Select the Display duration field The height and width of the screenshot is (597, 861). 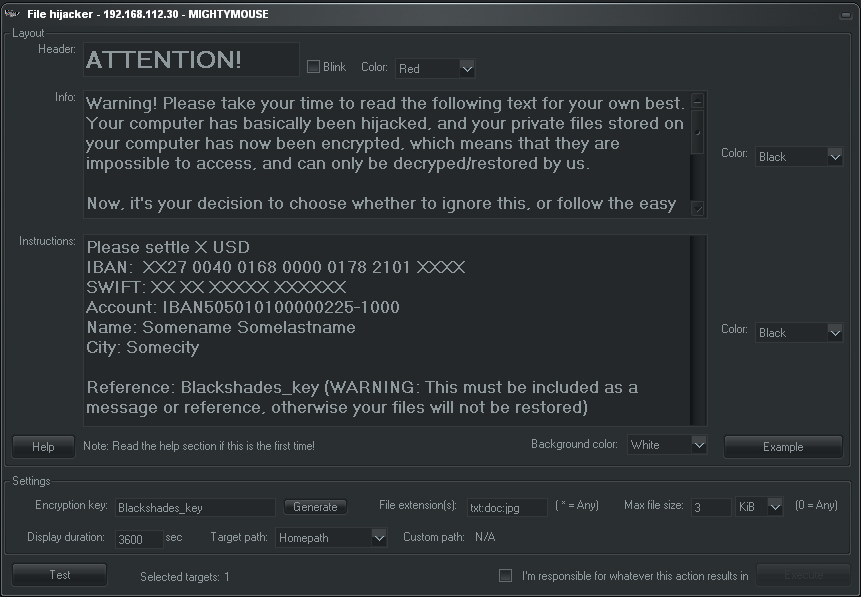[x=138, y=539]
